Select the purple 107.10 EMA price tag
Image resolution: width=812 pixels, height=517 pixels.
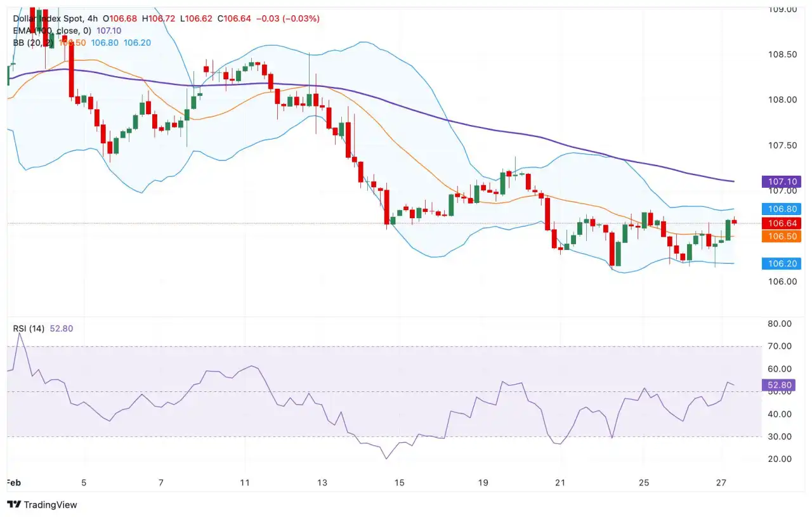(x=782, y=182)
